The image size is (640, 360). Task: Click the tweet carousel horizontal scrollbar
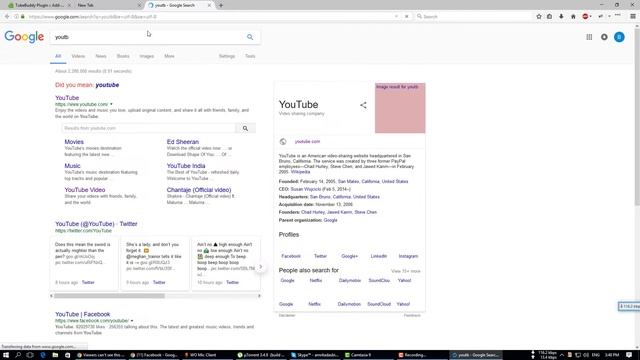[109, 296]
